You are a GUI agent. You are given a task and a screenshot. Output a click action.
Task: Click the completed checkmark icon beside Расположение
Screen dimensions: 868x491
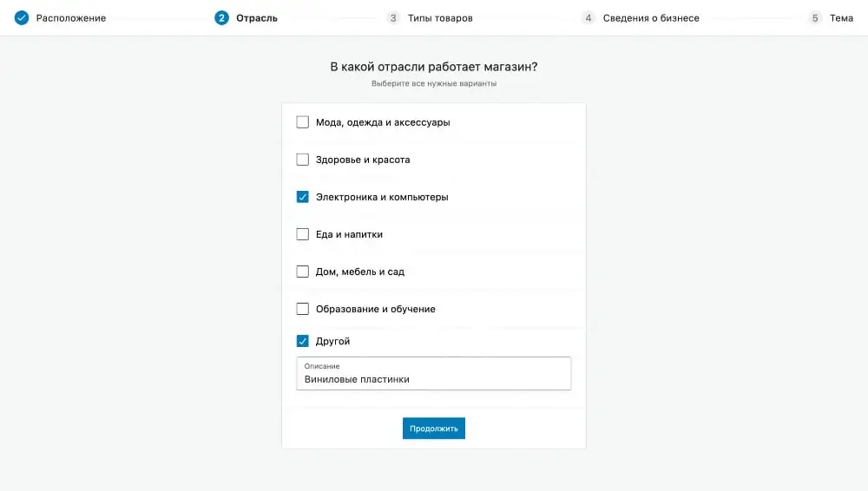[x=22, y=17]
